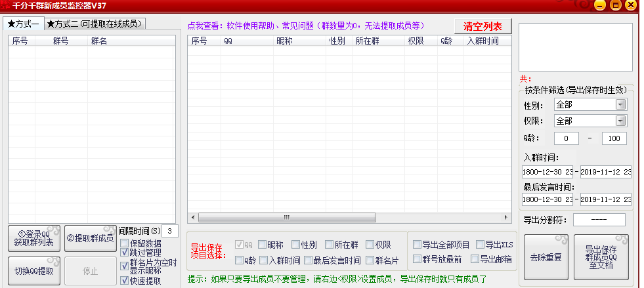The image size is (644, 288).
Task: Sort by the 入群时间 column header
Action: click(488, 41)
